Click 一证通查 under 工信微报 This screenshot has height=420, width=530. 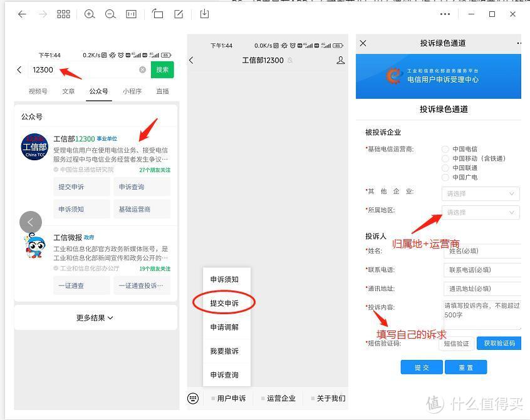coord(82,285)
